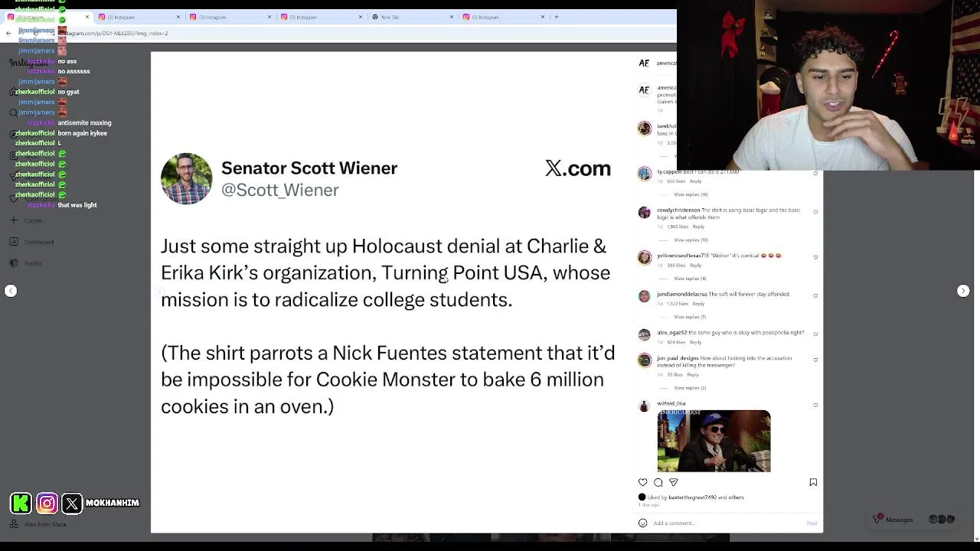Open the emoji picker in the comment box
The width and height of the screenshot is (980, 551).
point(643,523)
